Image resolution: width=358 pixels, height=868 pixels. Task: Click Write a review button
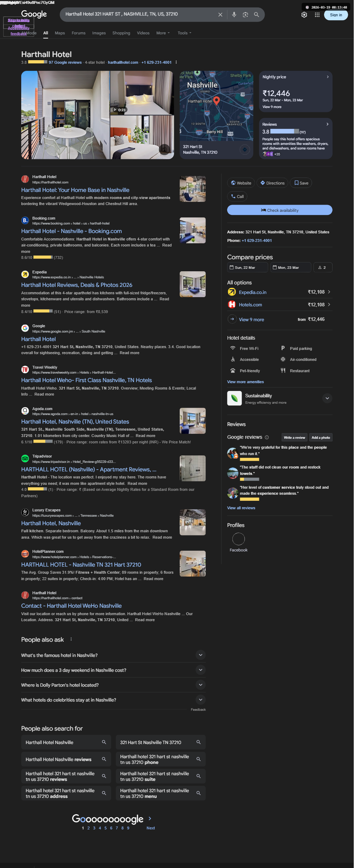pos(294,437)
